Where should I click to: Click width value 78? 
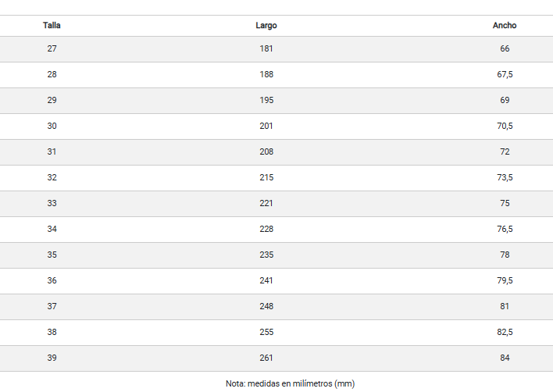(x=505, y=255)
